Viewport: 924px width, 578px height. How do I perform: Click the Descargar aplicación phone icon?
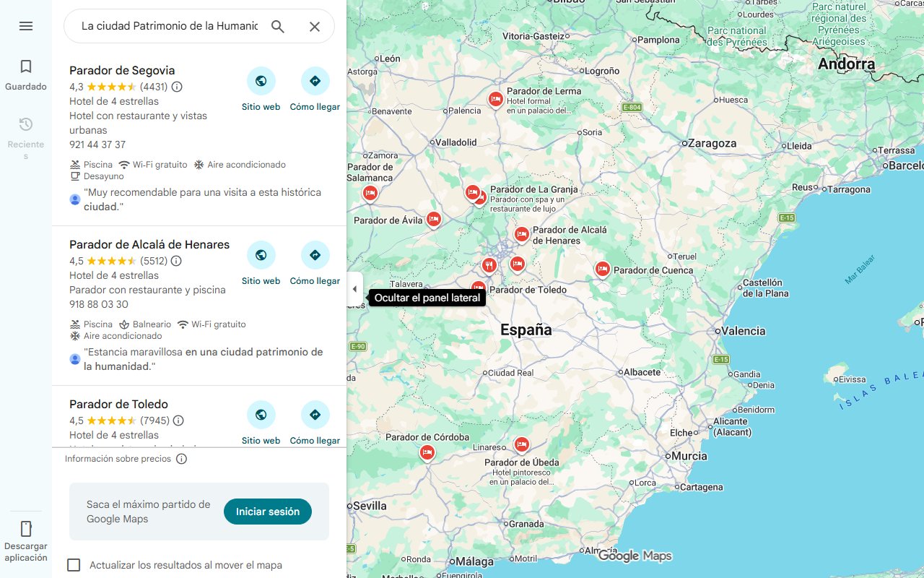click(x=26, y=529)
